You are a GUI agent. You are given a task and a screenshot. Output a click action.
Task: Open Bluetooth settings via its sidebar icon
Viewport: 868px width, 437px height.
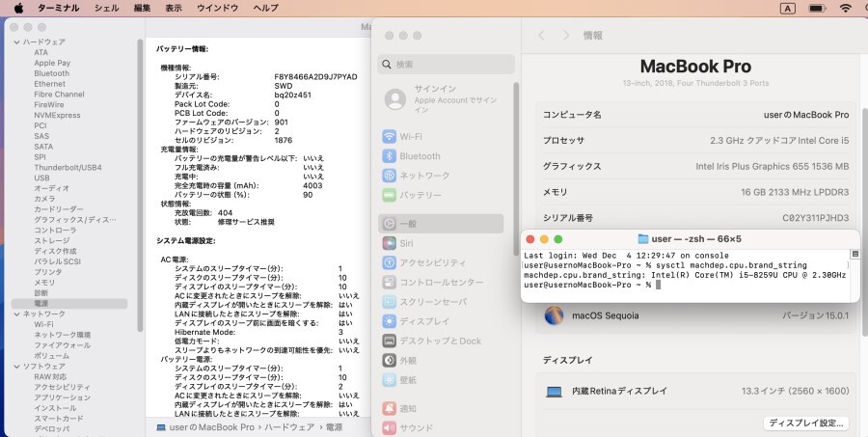(390, 156)
